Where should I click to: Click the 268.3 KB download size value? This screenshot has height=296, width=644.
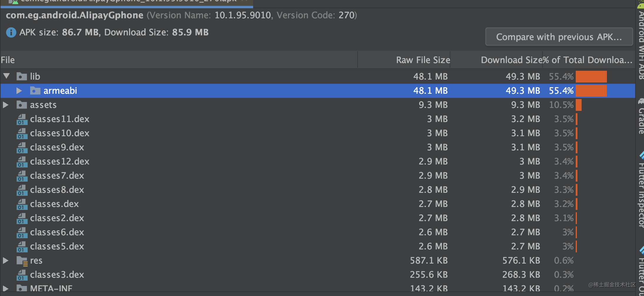pyautogui.click(x=521, y=274)
